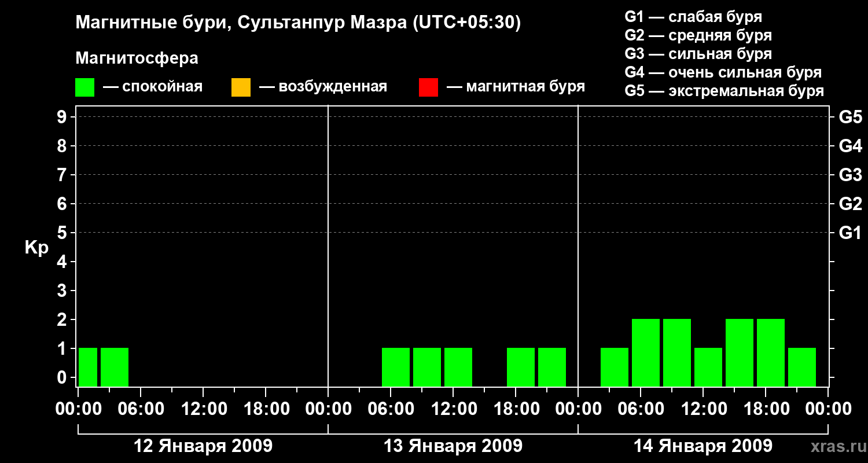
Task: Click the red 'магнитная буря' legend swatch
Action: point(428,87)
